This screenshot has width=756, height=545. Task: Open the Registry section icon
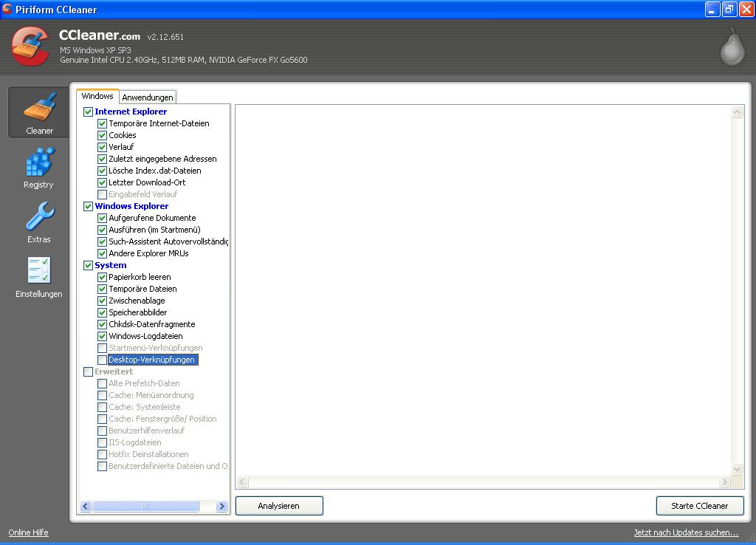pos(39,162)
